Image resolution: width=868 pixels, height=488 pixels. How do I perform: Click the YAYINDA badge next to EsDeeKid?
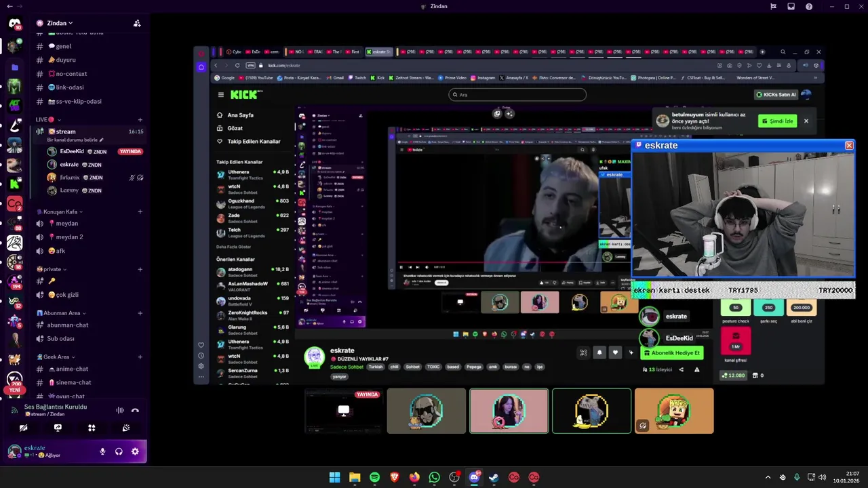pos(130,152)
